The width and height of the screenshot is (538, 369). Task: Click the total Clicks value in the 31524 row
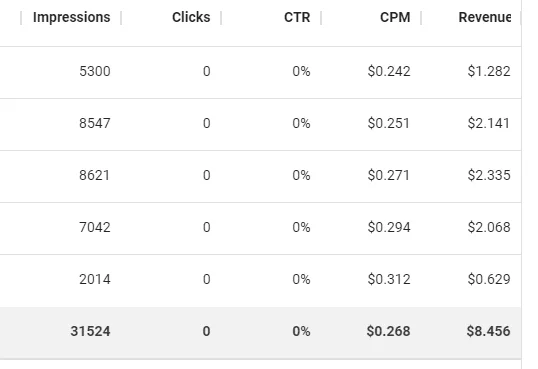click(x=206, y=331)
